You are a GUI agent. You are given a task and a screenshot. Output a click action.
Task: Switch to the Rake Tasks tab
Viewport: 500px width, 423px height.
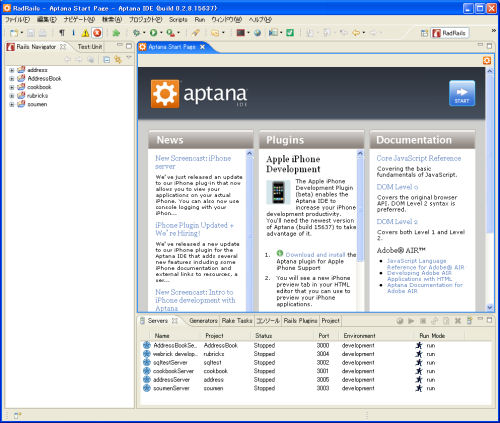pos(237,321)
